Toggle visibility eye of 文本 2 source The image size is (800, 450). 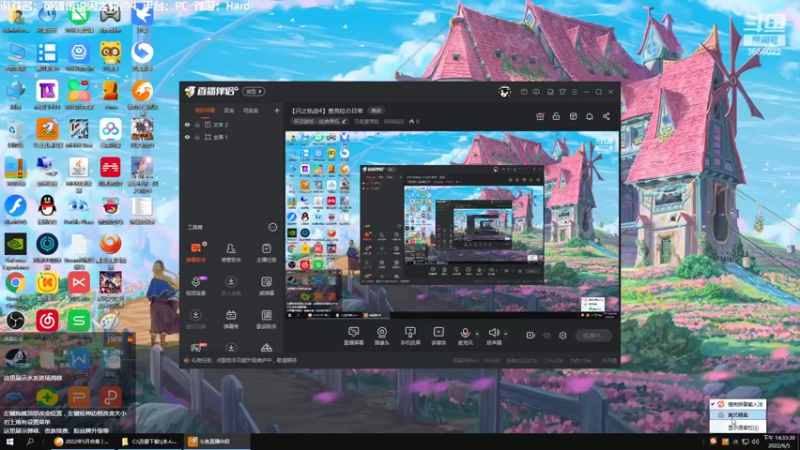click(x=187, y=124)
